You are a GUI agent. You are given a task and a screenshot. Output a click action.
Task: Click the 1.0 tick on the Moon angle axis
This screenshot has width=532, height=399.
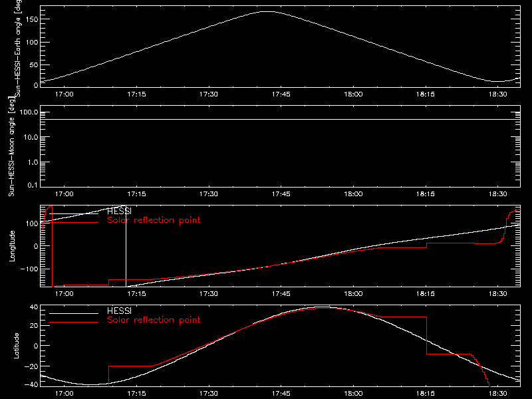click(x=33, y=162)
